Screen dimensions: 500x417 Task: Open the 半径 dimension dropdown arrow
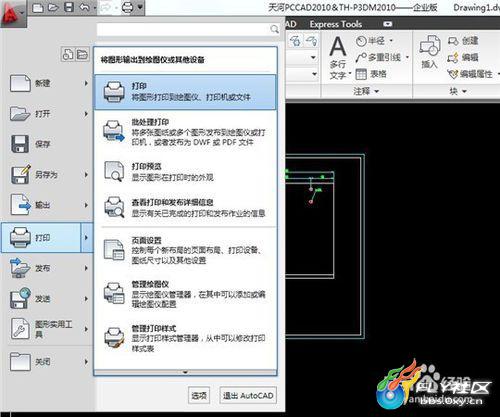[391, 41]
